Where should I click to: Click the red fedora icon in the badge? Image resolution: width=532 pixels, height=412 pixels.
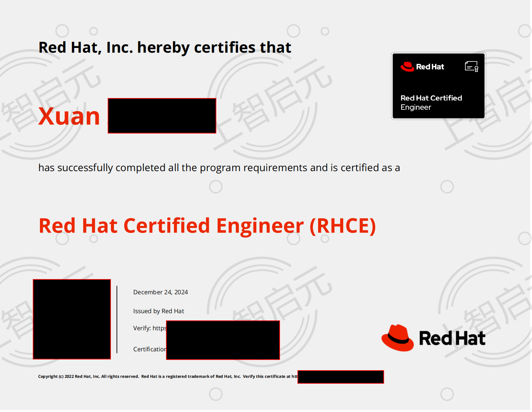407,67
